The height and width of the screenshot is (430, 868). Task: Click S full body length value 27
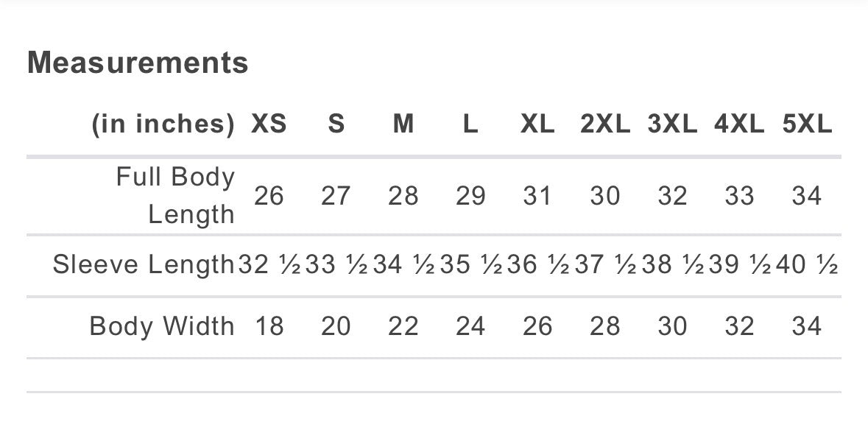coord(336,196)
